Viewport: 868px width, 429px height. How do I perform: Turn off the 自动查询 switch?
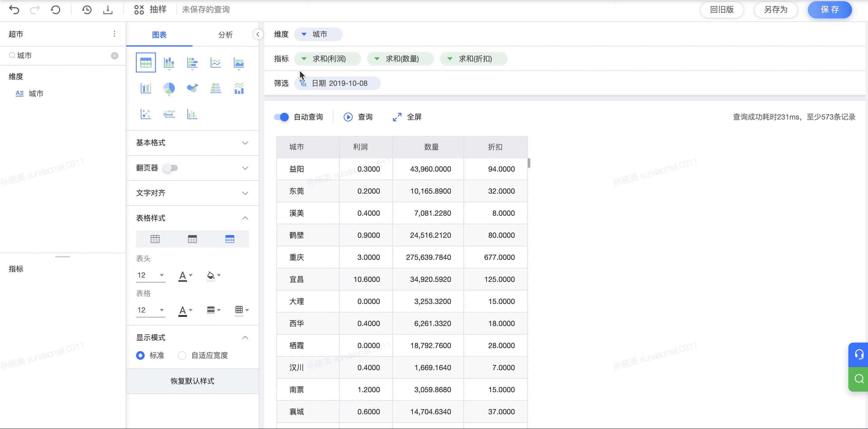[281, 117]
